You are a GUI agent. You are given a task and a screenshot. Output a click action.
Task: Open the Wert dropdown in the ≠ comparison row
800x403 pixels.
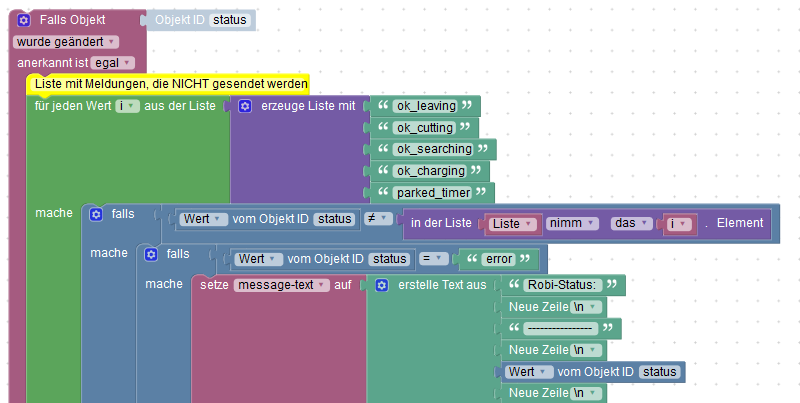tap(204, 219)
